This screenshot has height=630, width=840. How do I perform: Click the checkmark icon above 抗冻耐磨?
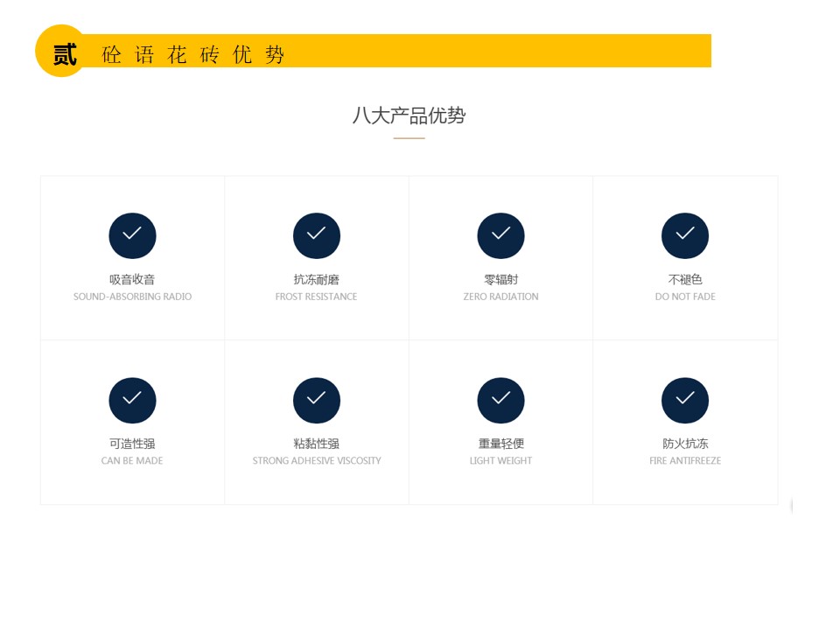tap(317, 235)
